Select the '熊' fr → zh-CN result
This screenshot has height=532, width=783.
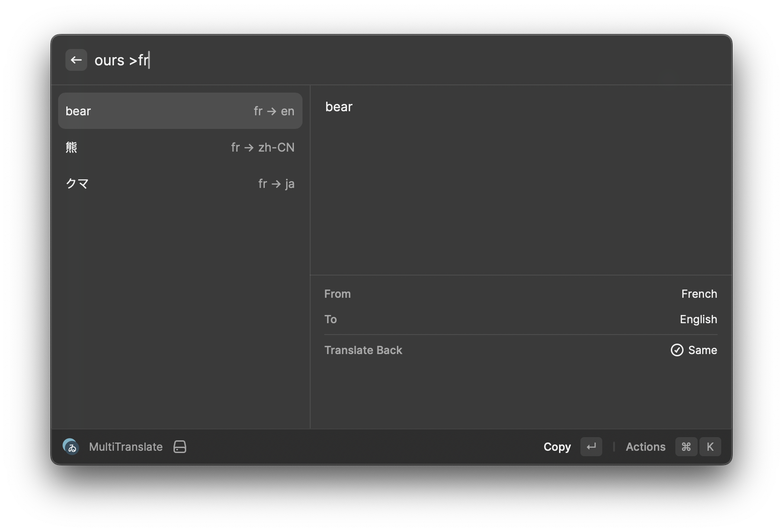point(180,147)
